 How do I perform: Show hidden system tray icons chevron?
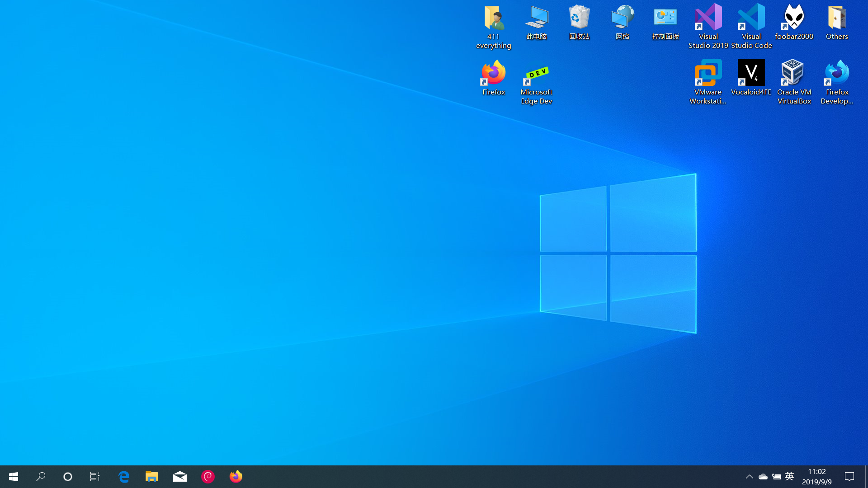click(749, 477)
